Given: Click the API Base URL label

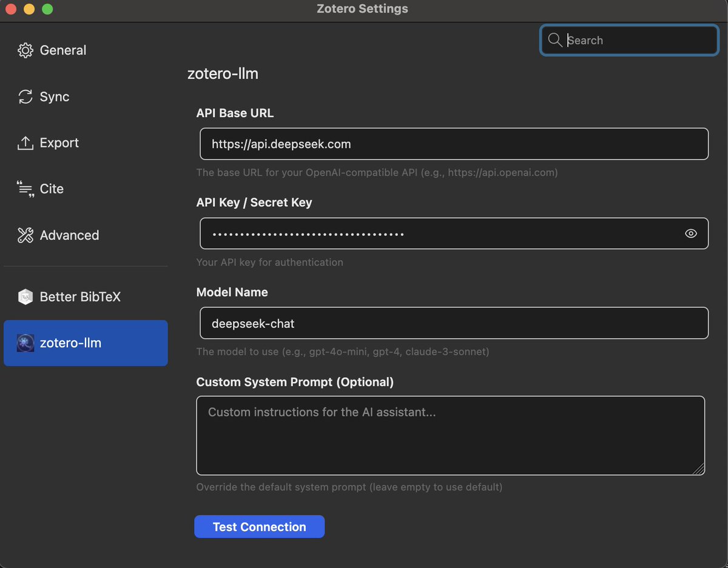Looking at the screenshot, I should (x=235, y=113).
